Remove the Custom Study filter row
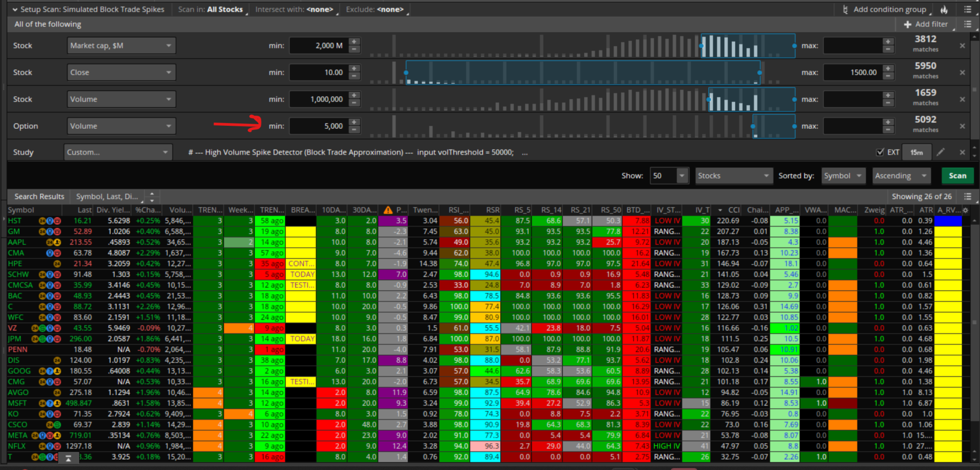The width and height of the screenshot is (980, 470). pos(962,153)
